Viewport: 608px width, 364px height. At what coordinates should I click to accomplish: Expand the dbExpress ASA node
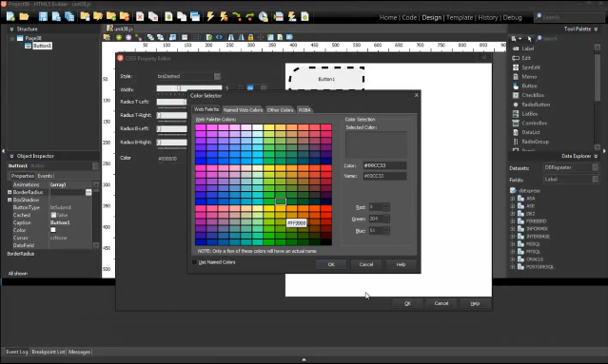[512, 199]
